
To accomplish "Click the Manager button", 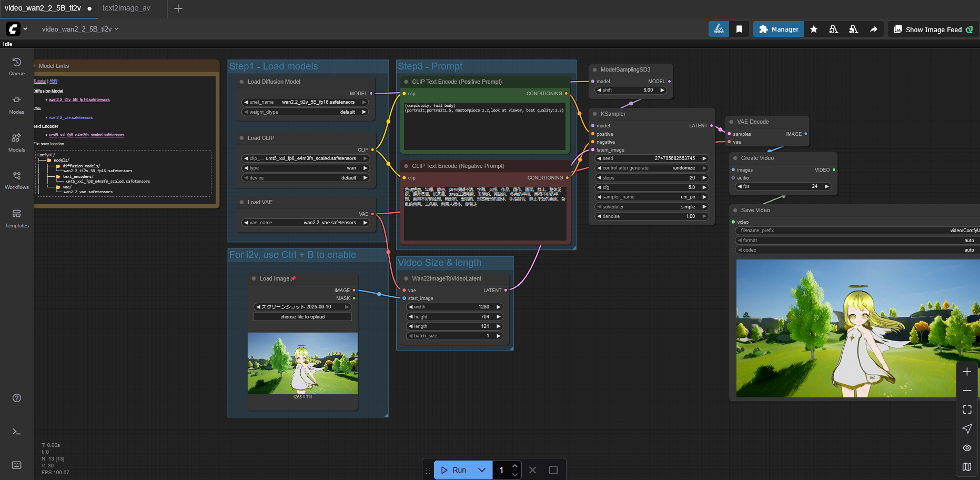I will [779, 29].
